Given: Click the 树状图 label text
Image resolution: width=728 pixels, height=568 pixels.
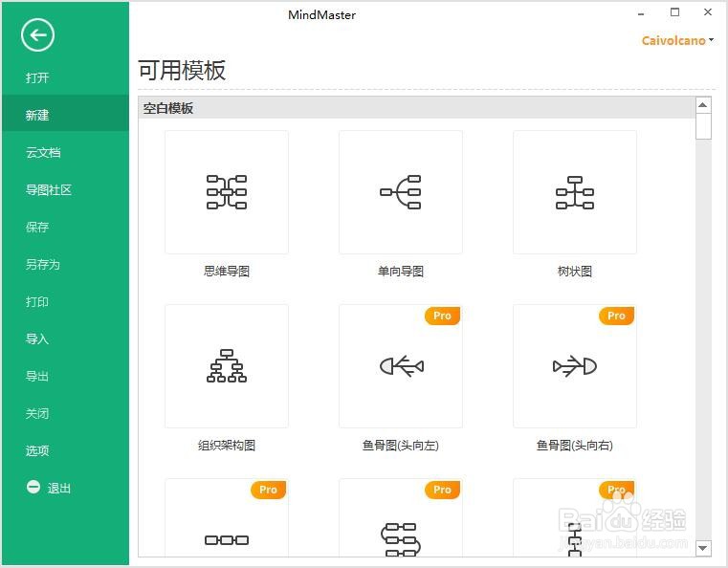Looking at the screenshot, I should (575, 272).
